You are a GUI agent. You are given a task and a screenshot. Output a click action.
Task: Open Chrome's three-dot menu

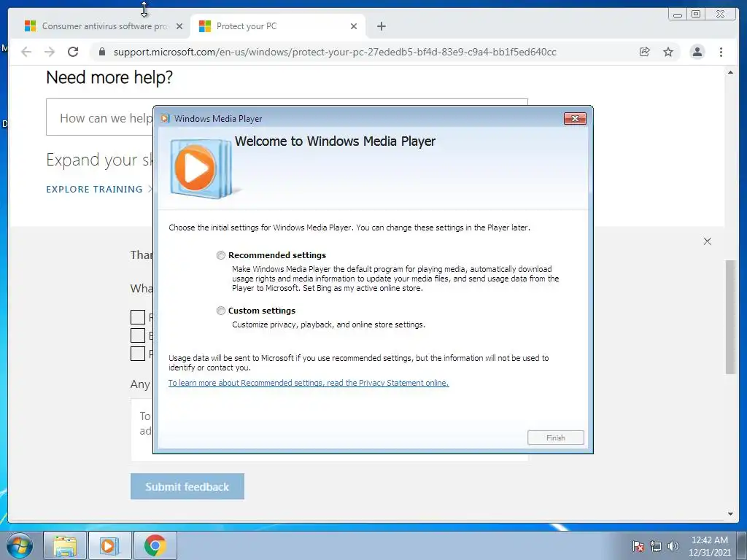pyautogui.click(x=721, y=52)
